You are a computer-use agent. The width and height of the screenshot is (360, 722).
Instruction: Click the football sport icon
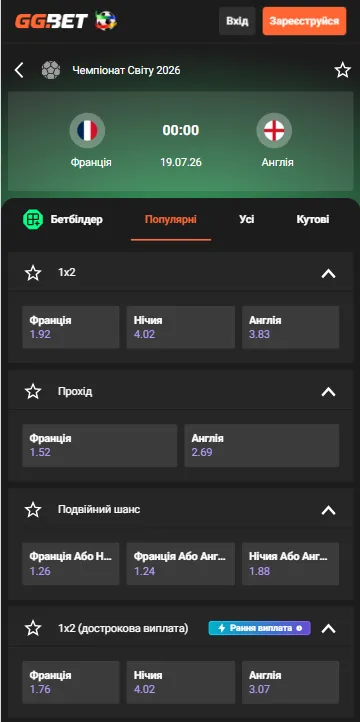(51, 70)
